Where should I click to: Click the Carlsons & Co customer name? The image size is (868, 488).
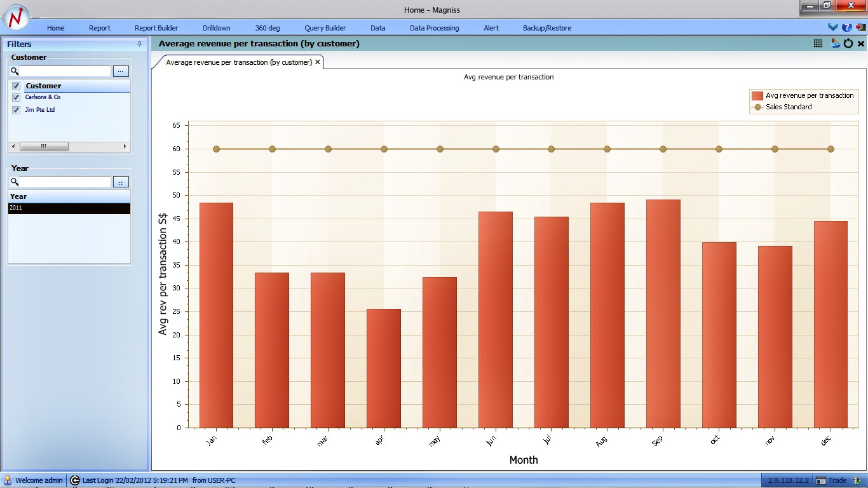43,97
